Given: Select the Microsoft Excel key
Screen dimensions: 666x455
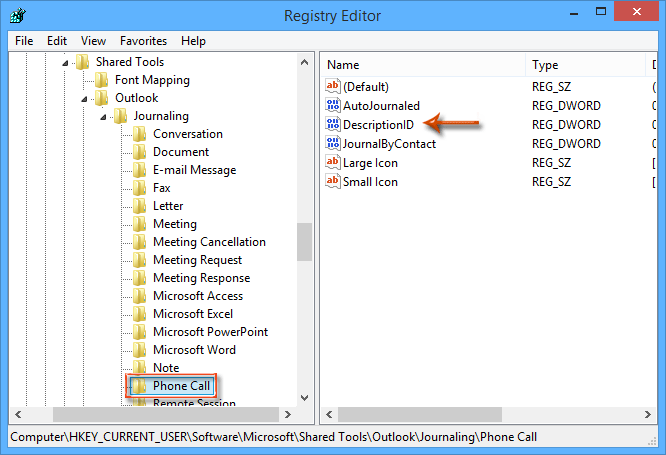Looking at the screenshot, I should coord(192,314).
